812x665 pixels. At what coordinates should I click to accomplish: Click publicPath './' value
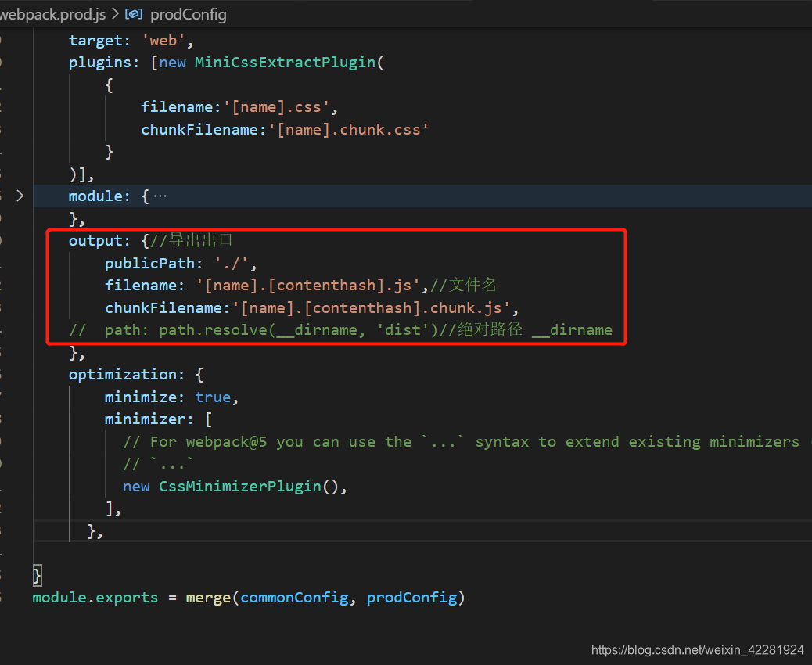(232, 263)
